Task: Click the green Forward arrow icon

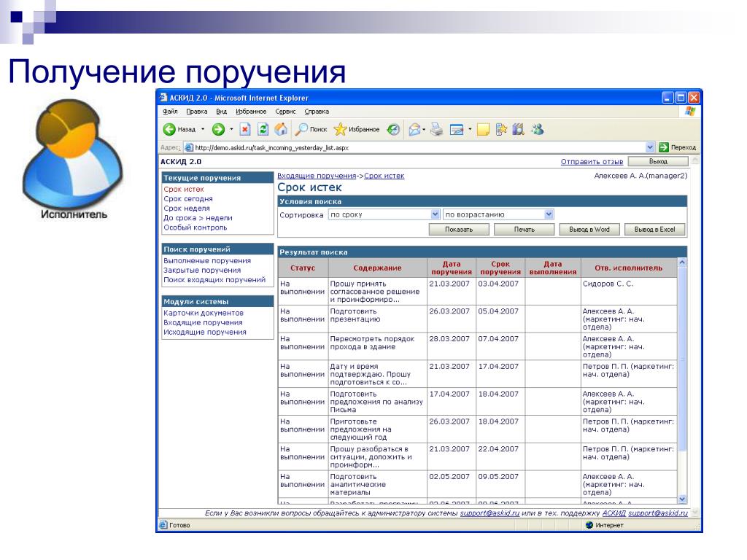Action: click(x=218, y=129)
